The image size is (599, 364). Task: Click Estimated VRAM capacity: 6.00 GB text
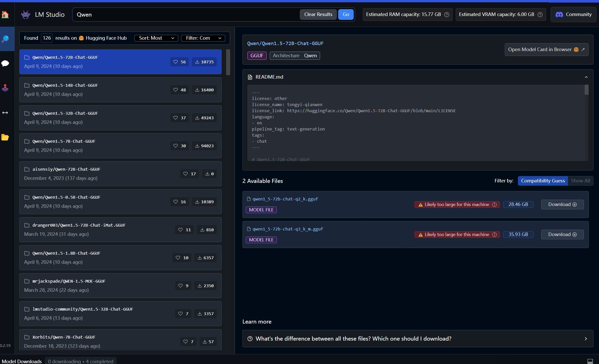pos(496,14)
